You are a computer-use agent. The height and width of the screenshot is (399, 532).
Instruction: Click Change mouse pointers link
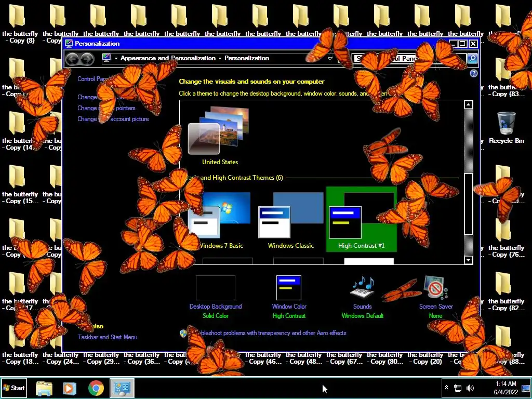coord(106,108)
